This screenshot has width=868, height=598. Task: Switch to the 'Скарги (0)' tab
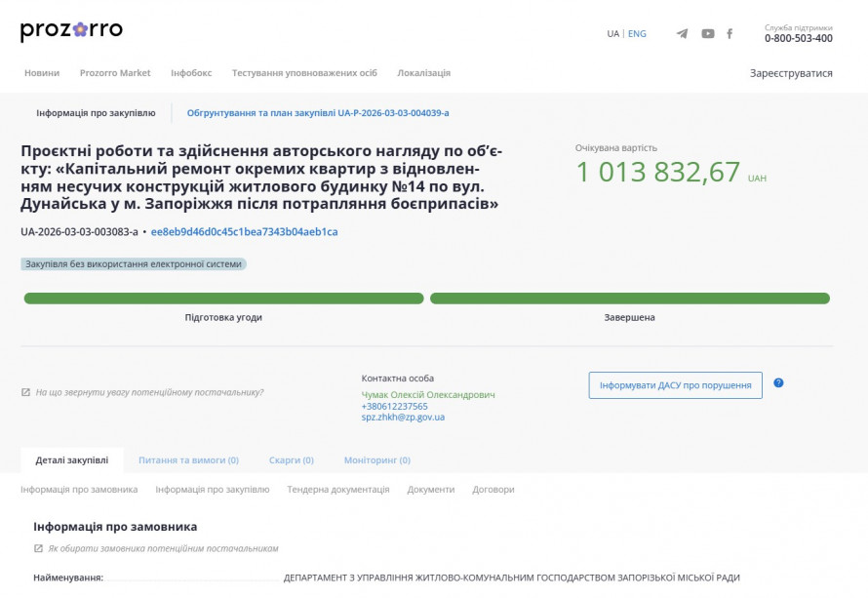tap(293, 458)
